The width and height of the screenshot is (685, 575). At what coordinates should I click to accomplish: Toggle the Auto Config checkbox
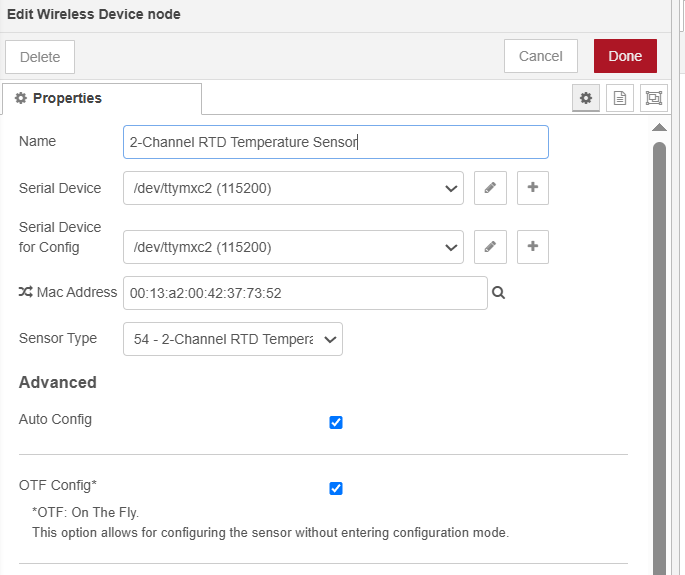(336, 422)
